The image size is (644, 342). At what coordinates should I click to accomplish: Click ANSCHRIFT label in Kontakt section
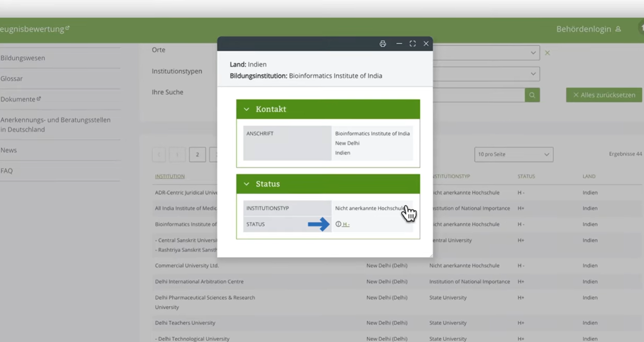pos(260,134)
